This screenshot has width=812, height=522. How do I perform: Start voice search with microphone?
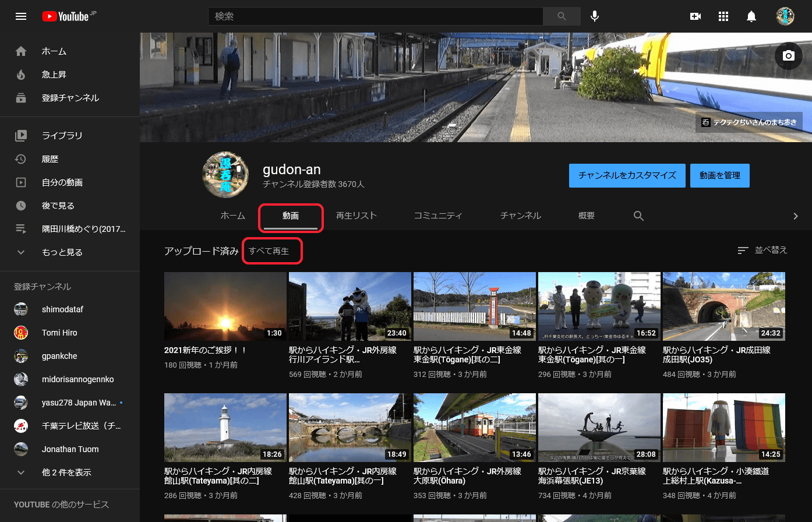point(595,16)
